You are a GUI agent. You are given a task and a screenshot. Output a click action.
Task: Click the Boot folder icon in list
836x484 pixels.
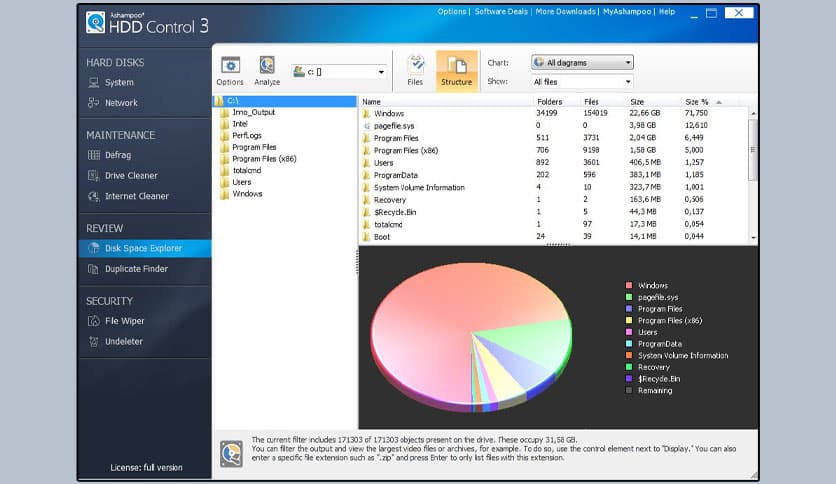[366, 237]
